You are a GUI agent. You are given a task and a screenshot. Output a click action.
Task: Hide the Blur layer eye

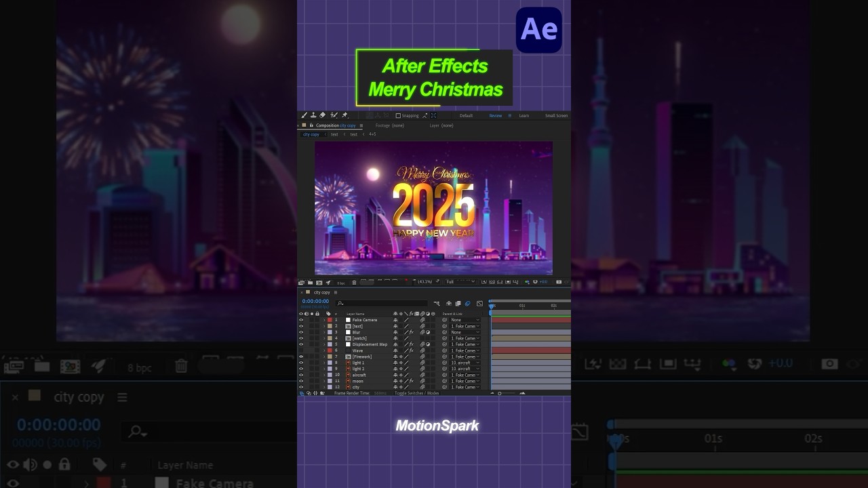point(301,332)
